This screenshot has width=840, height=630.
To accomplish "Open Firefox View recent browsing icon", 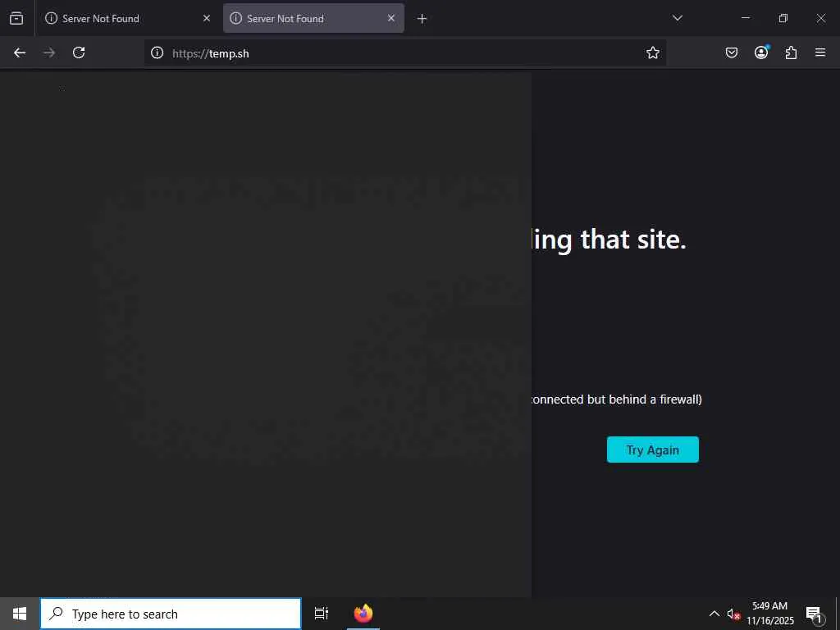I will pyautogui.click(x=16, y=18).
